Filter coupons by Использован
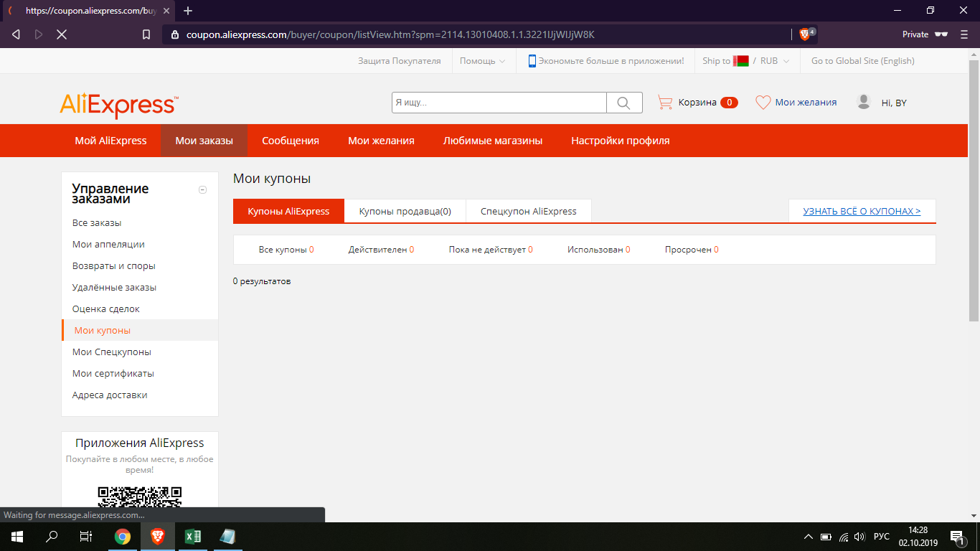This screenshot has height=551, width=980. (x=598, y=250)
